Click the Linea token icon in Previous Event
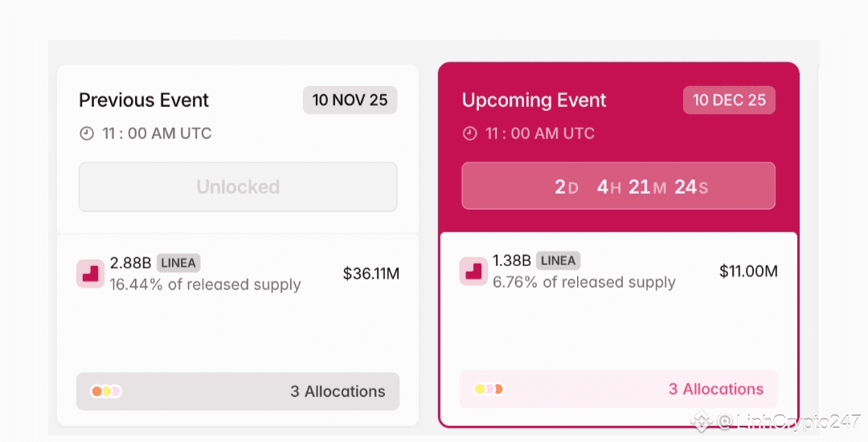The image size is (868, 442). click(x=90, y=273)
